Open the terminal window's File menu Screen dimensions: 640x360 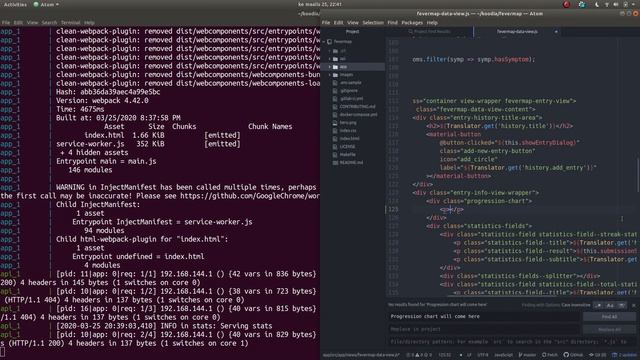click(x=6, y=23)
